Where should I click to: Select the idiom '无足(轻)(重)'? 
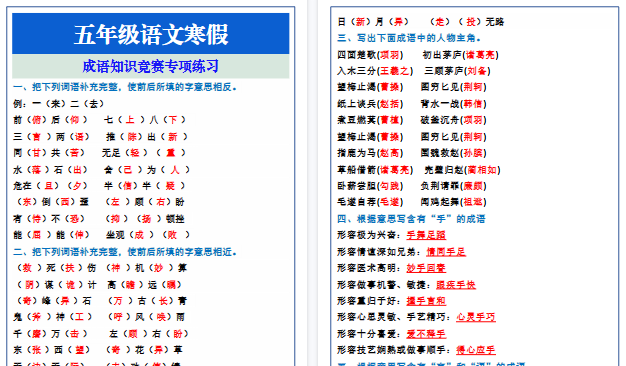point(144,153)
